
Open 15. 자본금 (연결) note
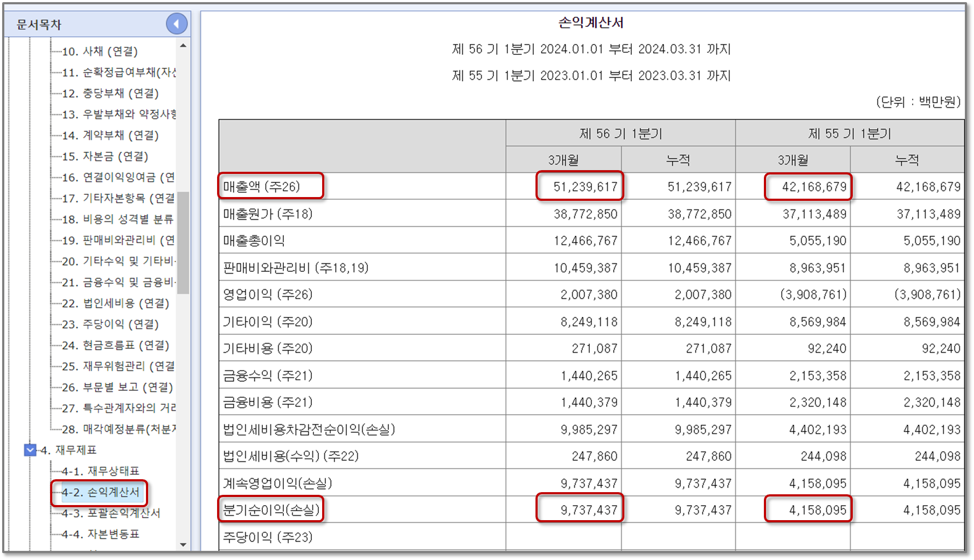105,156
